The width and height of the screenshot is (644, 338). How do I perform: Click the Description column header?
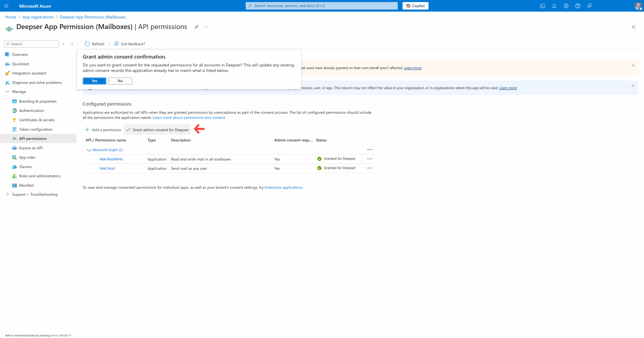pyautogui.click(x=181, y=140)
